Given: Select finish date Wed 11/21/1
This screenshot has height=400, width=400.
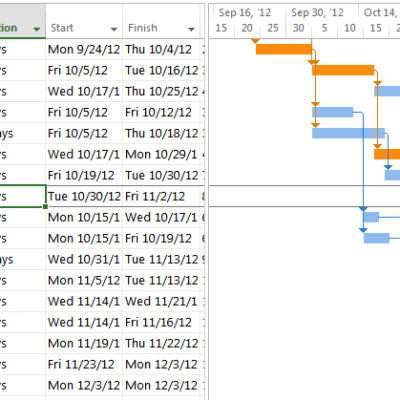Looking at the screenshot, I should tap(162, 301).
